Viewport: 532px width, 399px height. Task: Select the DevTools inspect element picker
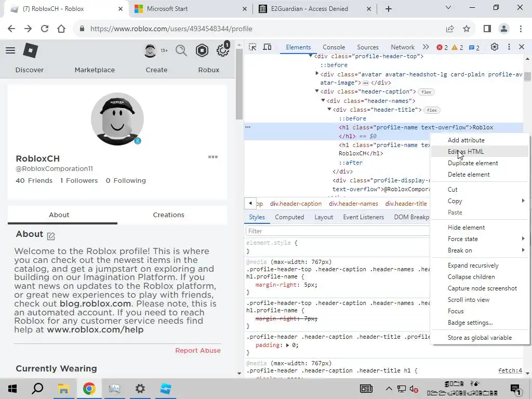(252, 47)
